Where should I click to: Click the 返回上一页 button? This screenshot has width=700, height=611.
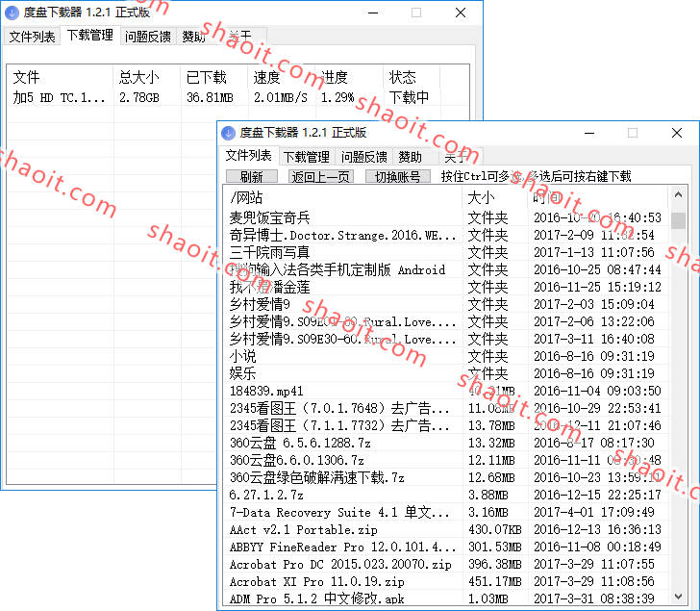320,177
